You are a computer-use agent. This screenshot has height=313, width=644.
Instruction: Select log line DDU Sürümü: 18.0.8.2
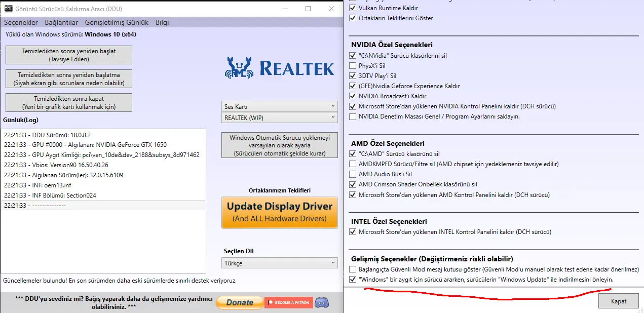pos(103,135)
